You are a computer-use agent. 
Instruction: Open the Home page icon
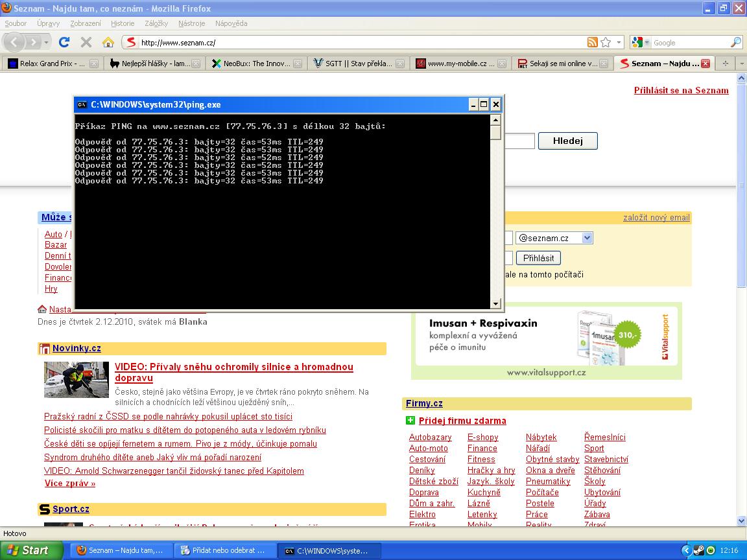pyautogui.click(x=108, y=42)
